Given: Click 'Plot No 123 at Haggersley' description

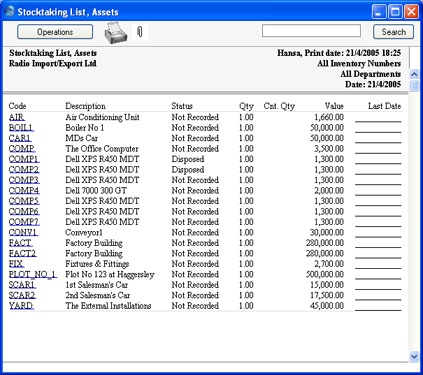Looking at the screenshot, I should [x=110, y=275].
